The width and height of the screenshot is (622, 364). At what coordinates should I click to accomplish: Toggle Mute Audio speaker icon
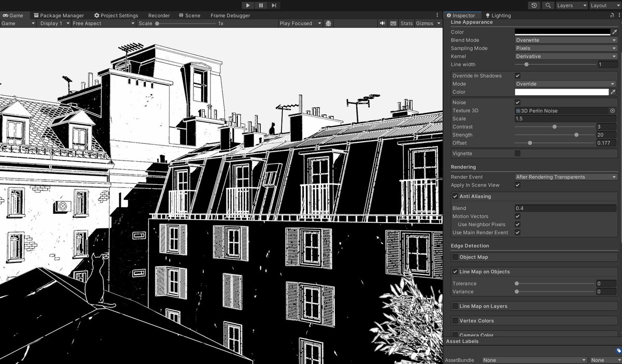[x=383, y=23]
